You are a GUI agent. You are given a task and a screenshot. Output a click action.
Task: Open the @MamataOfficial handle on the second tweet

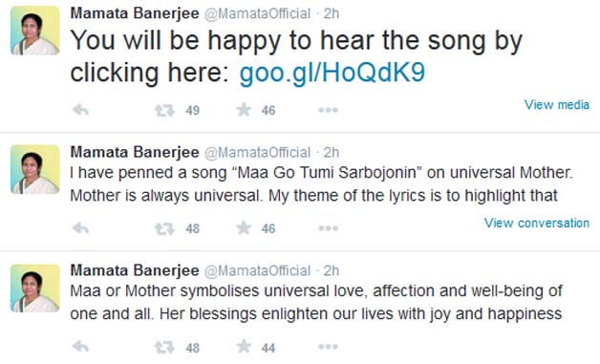point(258,152)
